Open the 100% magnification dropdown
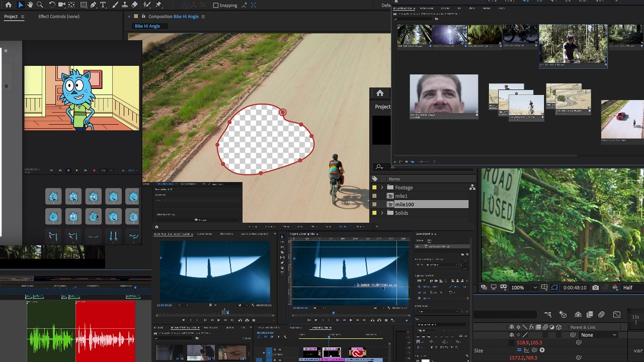The height and width of the screenshot is (362, 644). (x=524, y=288)
